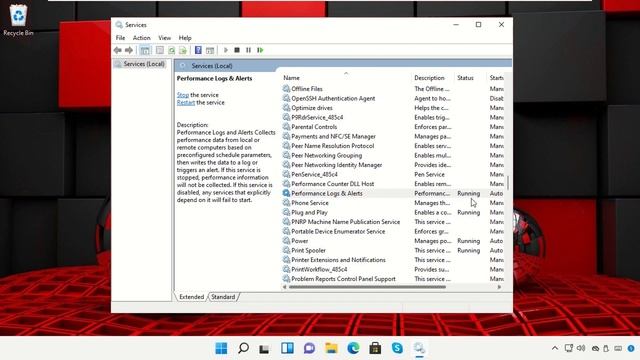Image resolution: width=640 pixels, height=360 pixels.
Task: Open the Action menu
Action: tap(142, 38)
